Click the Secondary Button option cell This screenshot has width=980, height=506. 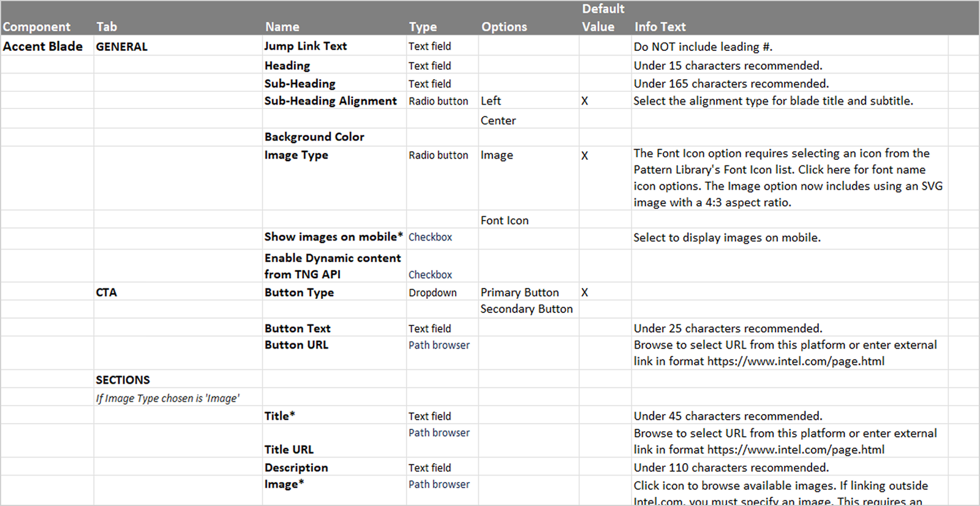coord(526,309)
